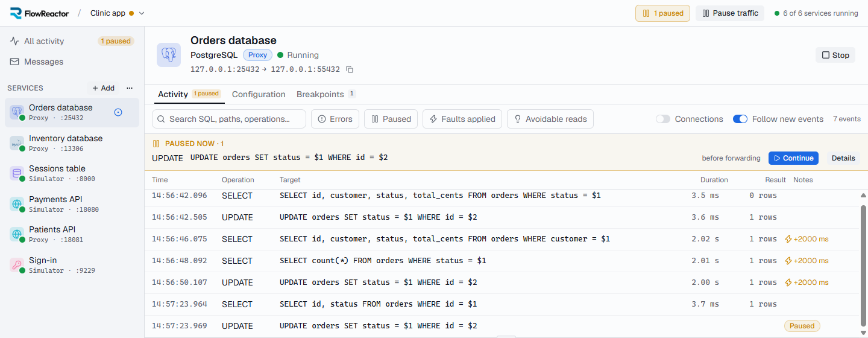Screen dimensions: 868x338
Task: Pause all traffic
Action: pos(730,13)
